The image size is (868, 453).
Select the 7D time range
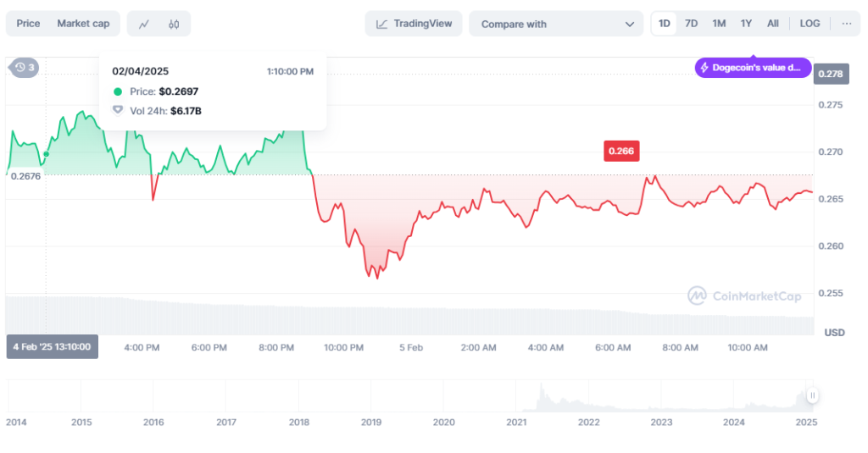pyautogui.click(x=692, y=24)
